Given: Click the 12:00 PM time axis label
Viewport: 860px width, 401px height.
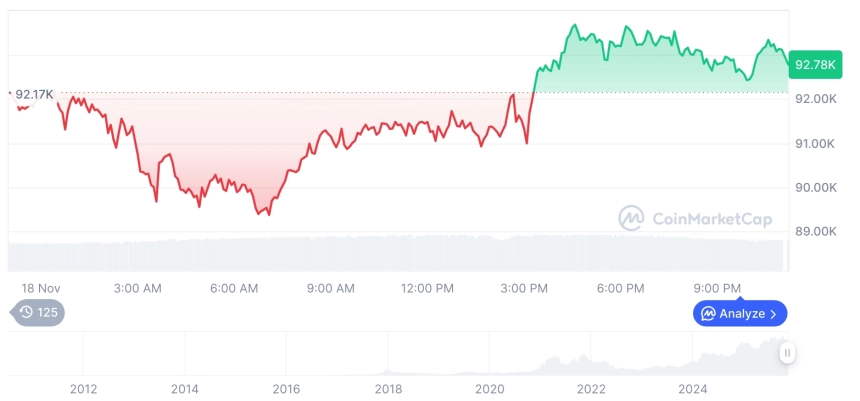Looking at the screenshot, I should [x=427, y=288].
